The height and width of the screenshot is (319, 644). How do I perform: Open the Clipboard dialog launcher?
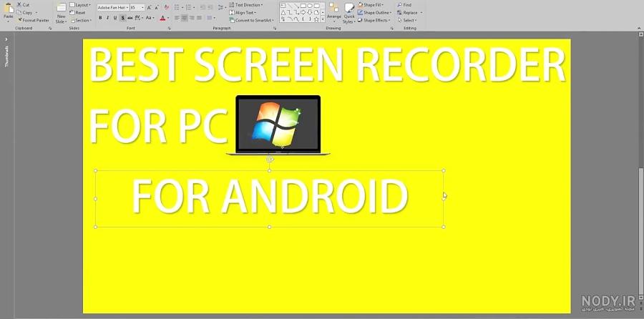[49, 29]
